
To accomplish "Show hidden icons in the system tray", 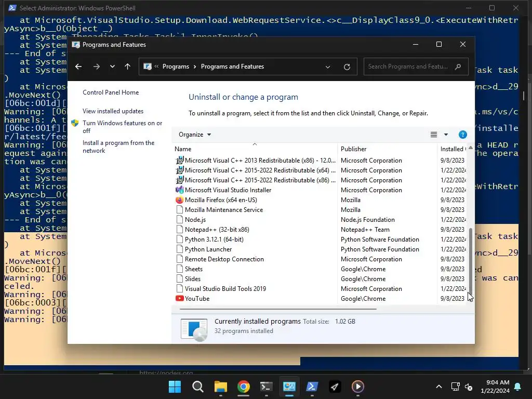I will [x=439, y=387].
